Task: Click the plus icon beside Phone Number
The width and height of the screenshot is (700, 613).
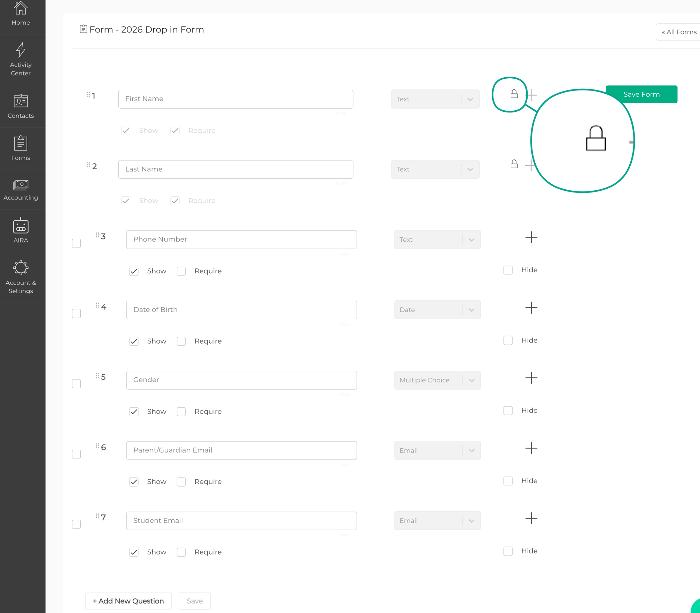Action: click(x=531, y=238)
